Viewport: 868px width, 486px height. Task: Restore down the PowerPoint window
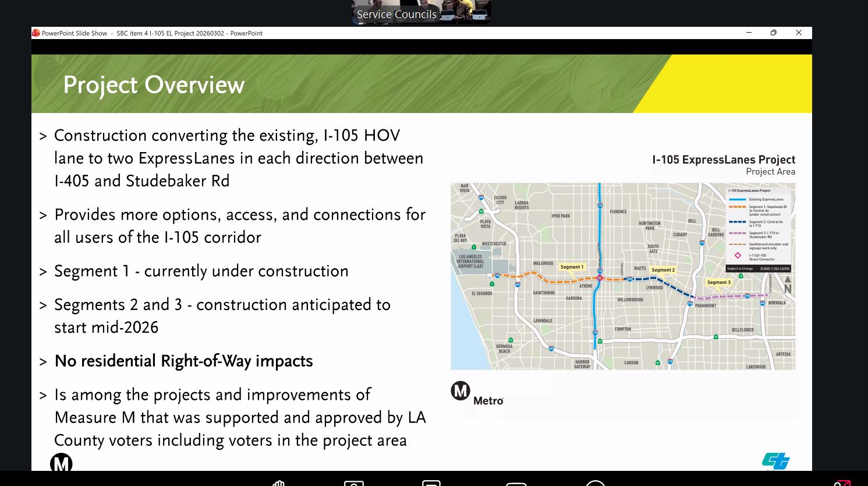774,33
